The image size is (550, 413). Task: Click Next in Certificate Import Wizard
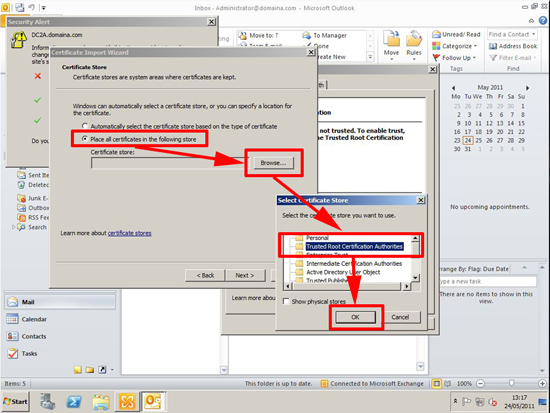[x=245, y=275]
